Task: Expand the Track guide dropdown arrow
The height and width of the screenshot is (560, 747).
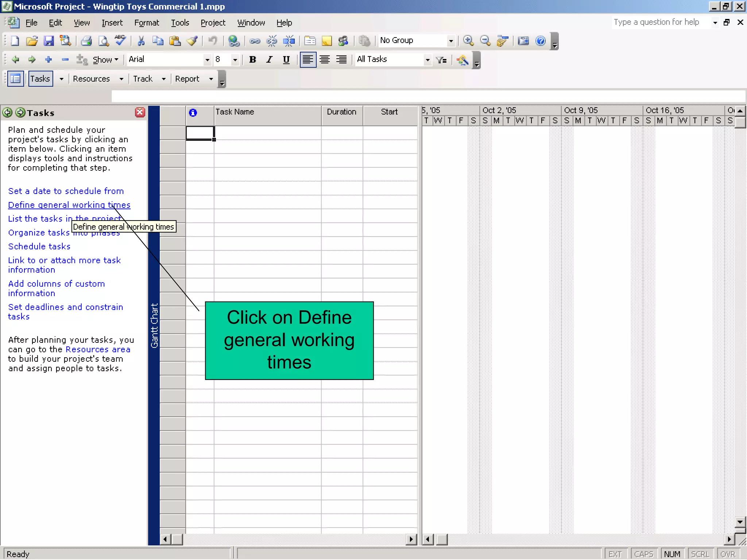Action: pos(164,79)
